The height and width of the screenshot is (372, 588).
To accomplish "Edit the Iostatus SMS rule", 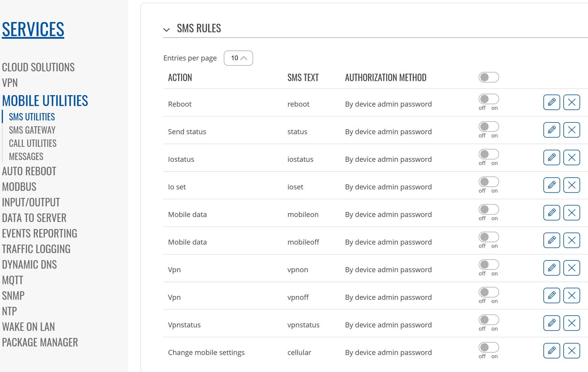I will point(551,157).
